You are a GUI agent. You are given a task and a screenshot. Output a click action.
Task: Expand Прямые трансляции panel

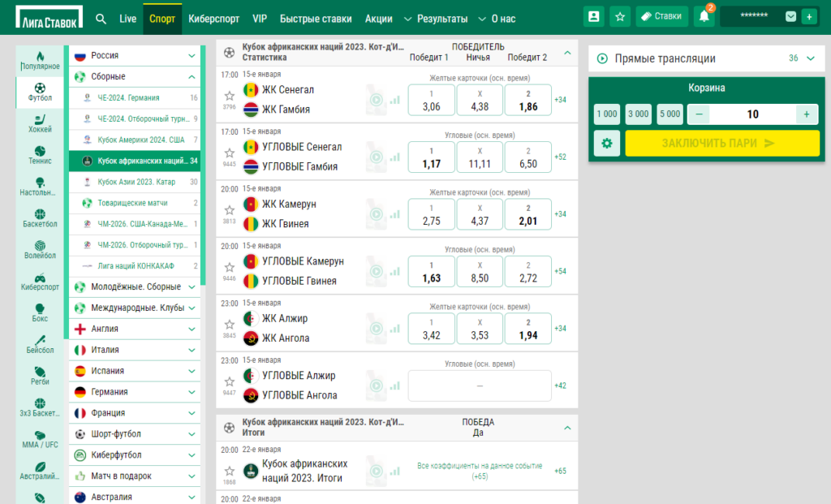coord(811,58)
